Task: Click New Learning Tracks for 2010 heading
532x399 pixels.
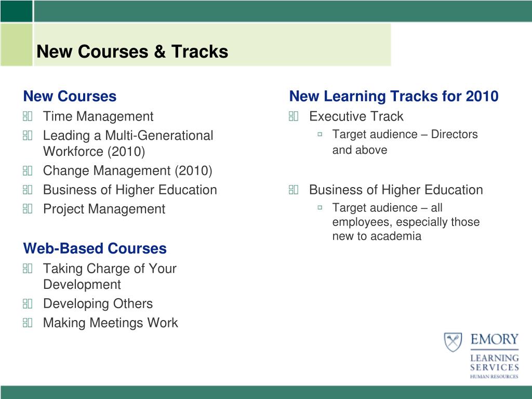Action: click(x=394, y=96)
